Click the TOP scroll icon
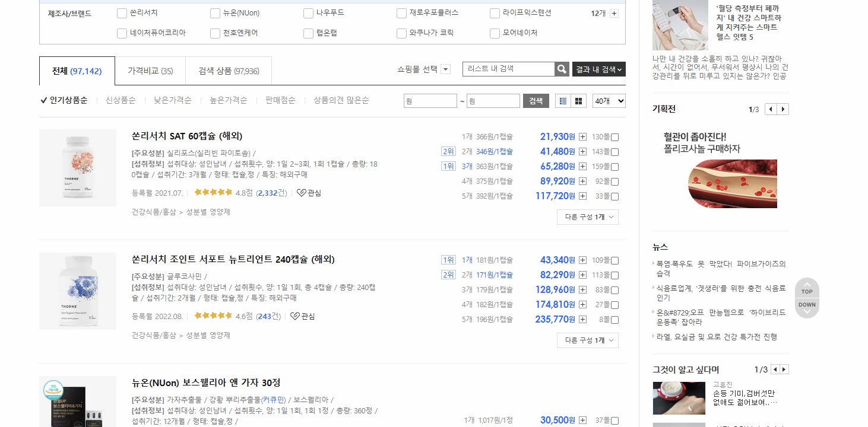Image resolution: width=868 pixels, height=427 pixels. coord(806,291)
